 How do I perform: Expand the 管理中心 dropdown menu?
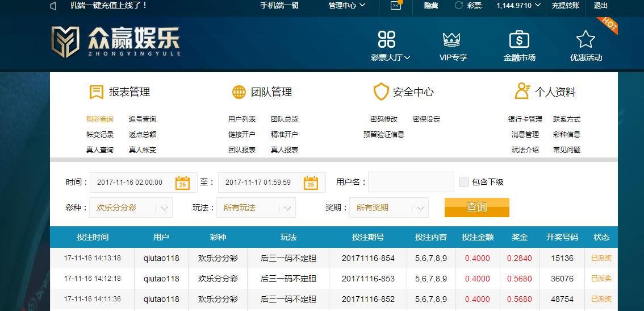(x=346, y=5)
